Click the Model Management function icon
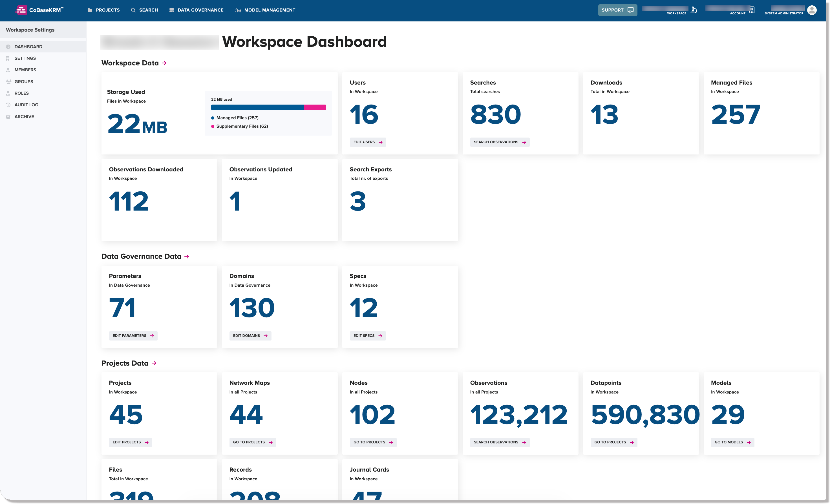The image size is (830, 504). tap(238, 10)
